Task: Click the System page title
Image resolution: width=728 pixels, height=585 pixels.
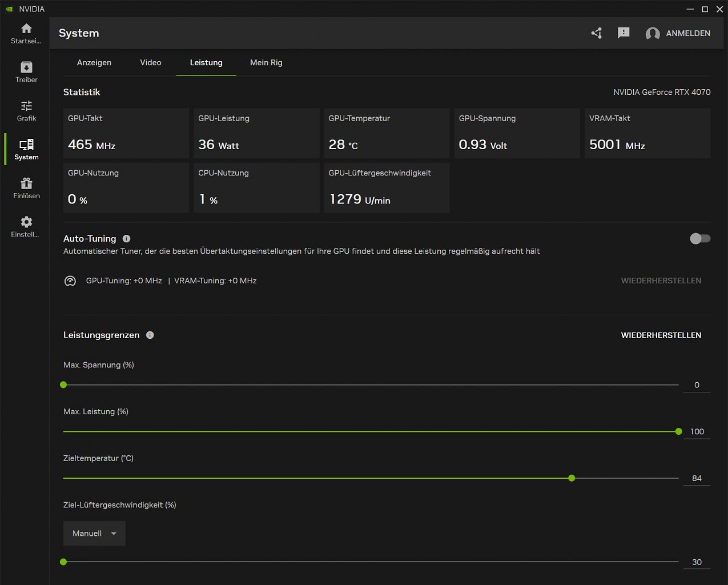Action: point(79,33)
